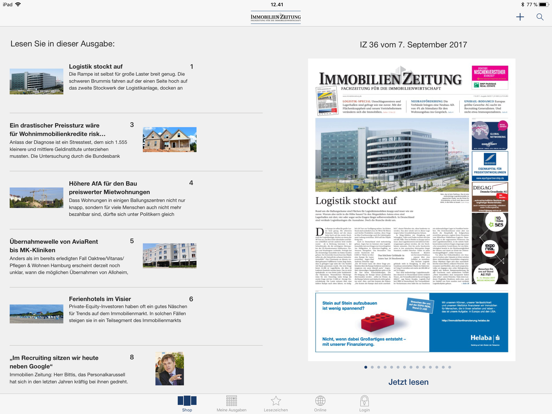This screenshot has width=552, height=414.
Task: Open the Meine Ausgaben tab
Action: coord(231,403)
